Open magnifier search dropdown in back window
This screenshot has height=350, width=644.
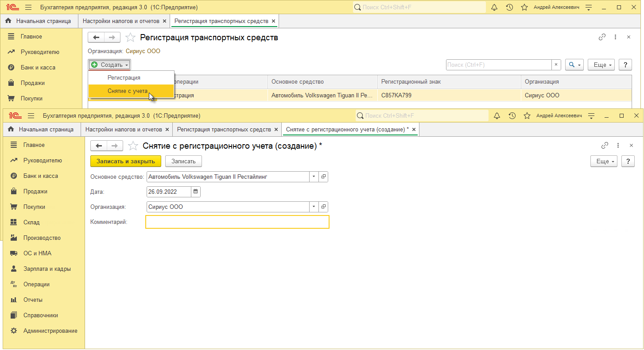(574, 65)
